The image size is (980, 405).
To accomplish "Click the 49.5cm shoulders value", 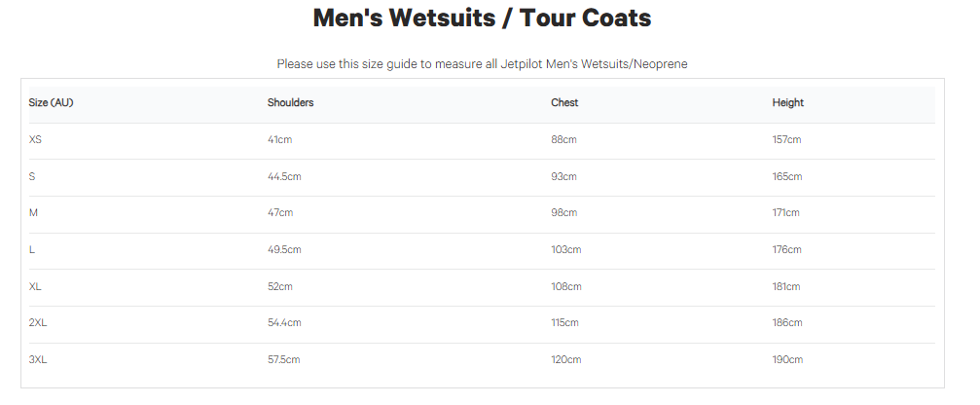I will pyautogui.click(x=284, y=250).
